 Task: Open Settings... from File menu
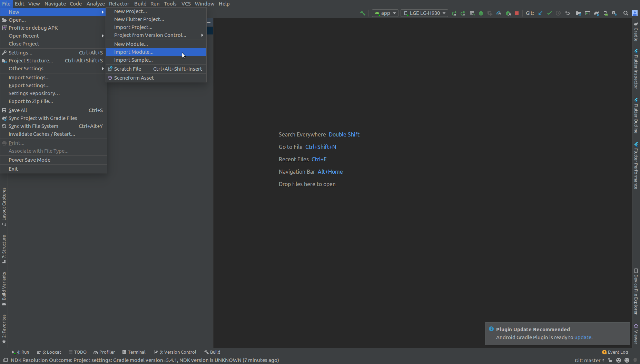[53, 53]
